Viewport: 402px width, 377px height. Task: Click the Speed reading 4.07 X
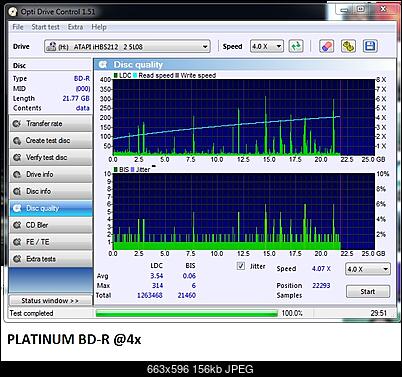[321, 269]
